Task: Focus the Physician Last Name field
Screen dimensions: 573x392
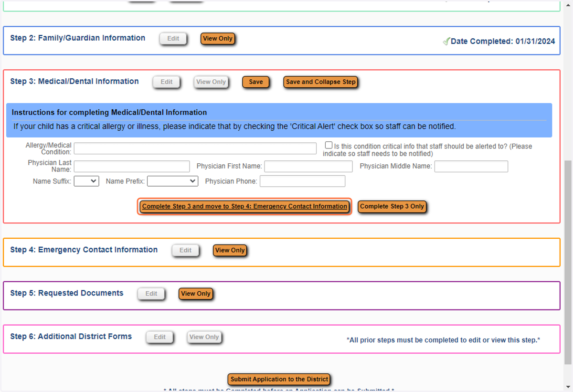Action: coord(132,166)
